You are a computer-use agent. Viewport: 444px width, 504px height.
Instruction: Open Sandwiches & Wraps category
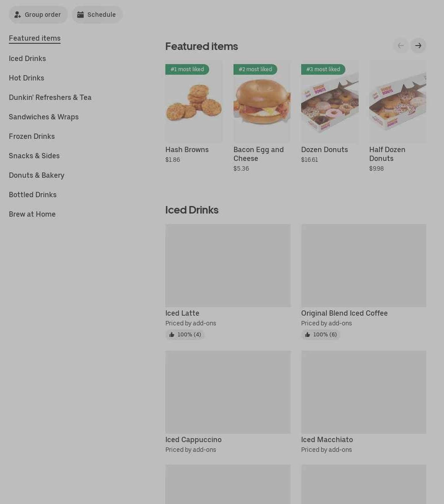pos(44,117)
